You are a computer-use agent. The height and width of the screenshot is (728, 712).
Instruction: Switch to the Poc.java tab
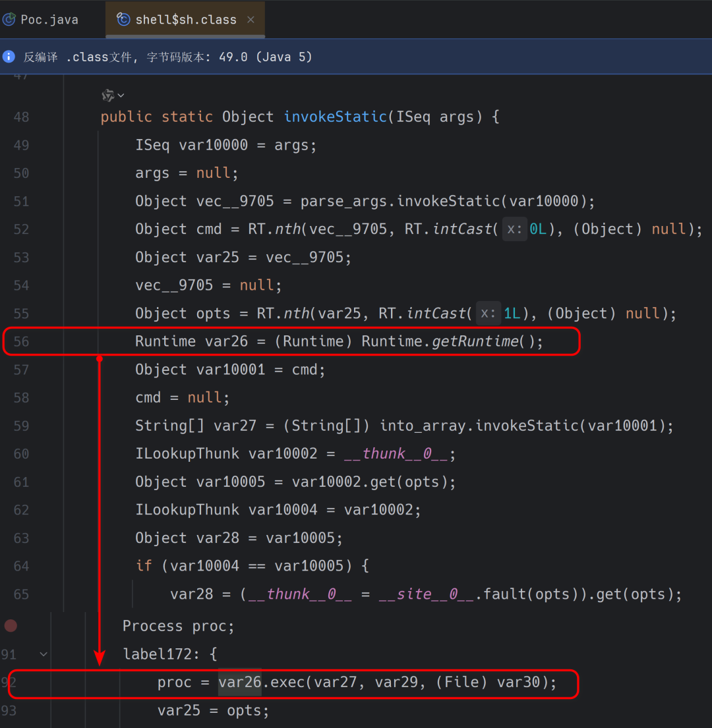point(41,20)
